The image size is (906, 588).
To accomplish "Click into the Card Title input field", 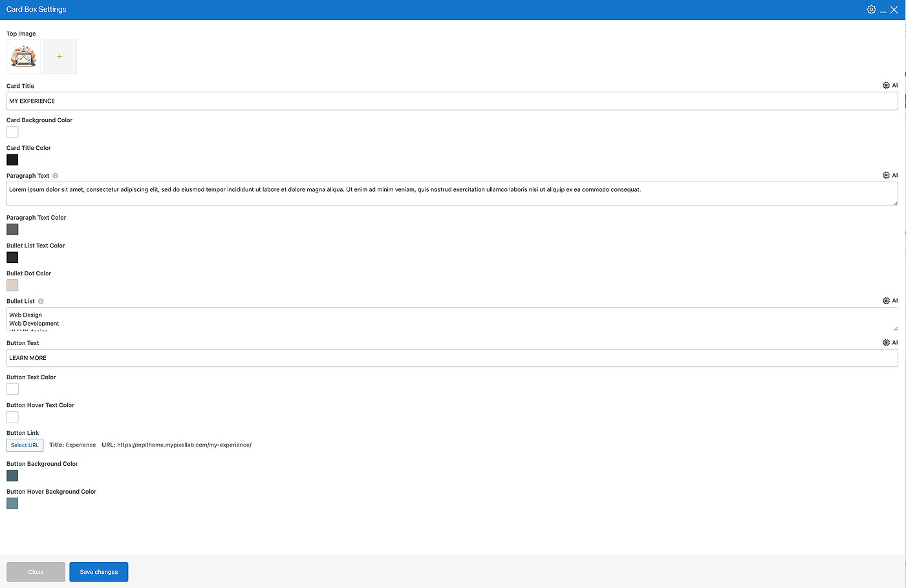I will 451,101.
